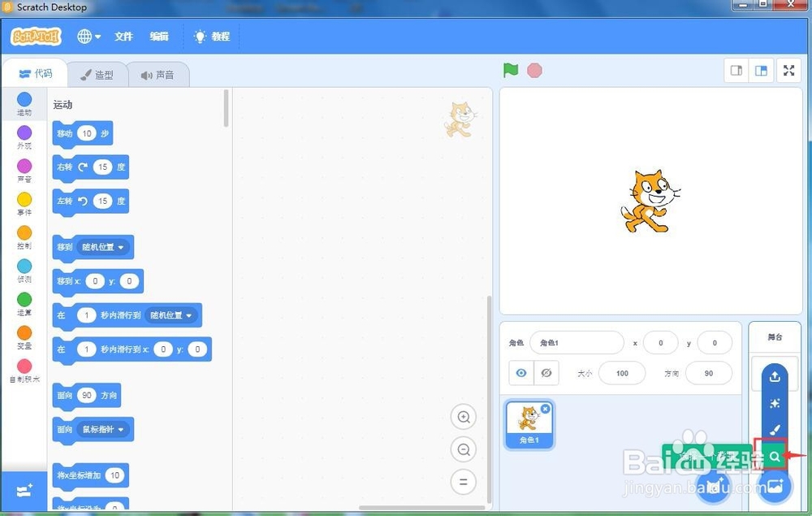
Task: Reset workspace zoom to default
Action: click(x=464, y=482)
